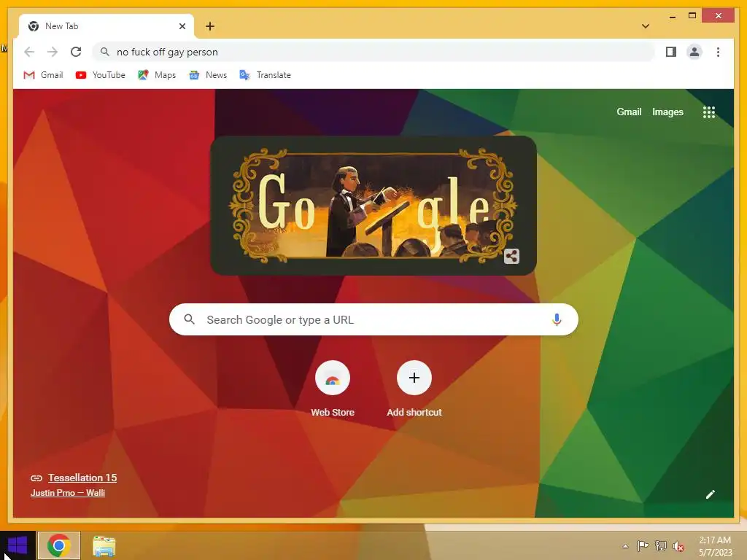Expand the tab search chevron
Screen dimensions: 747x560
point(646,26)
